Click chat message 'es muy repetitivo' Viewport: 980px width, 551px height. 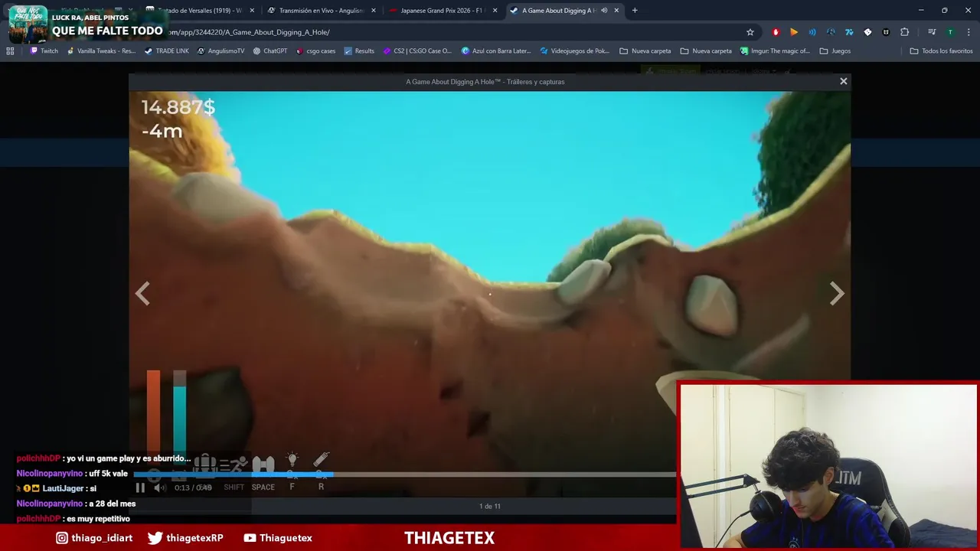(x=98, y=519)
